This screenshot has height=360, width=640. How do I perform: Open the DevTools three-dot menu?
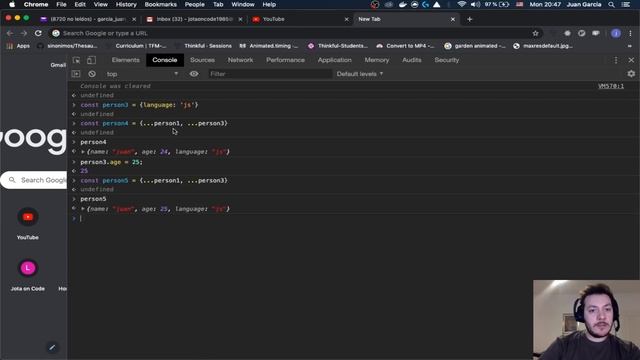coord(616,60)
